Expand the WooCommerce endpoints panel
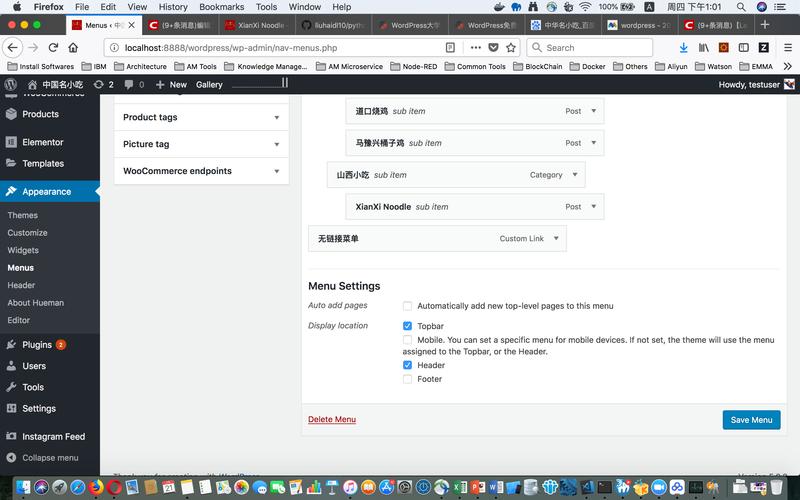The image size is (800, 500). pos(277,171)
